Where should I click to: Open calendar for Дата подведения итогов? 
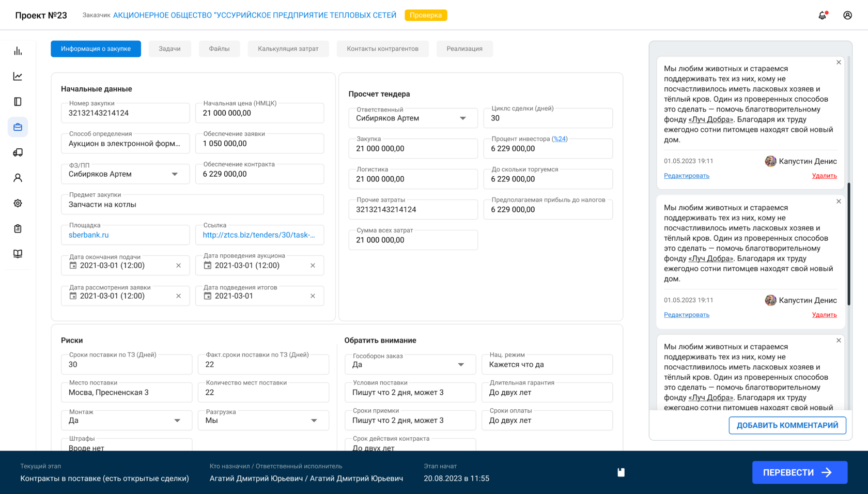click(207, 296)
